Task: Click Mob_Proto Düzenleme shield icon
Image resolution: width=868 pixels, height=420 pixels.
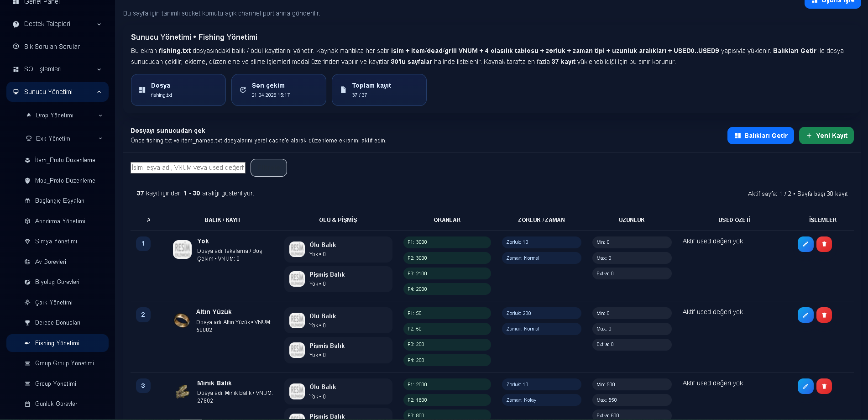Action: click(x=27, y=181)
